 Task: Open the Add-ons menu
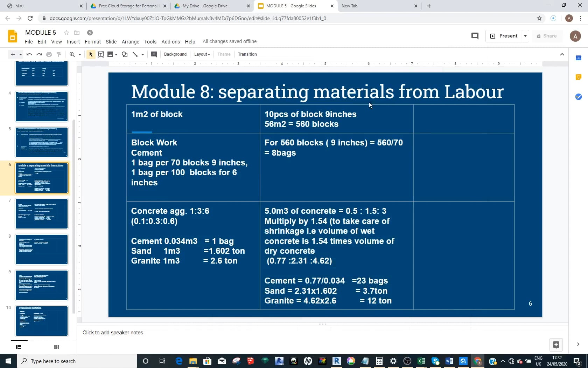click(x=171, y=42)
